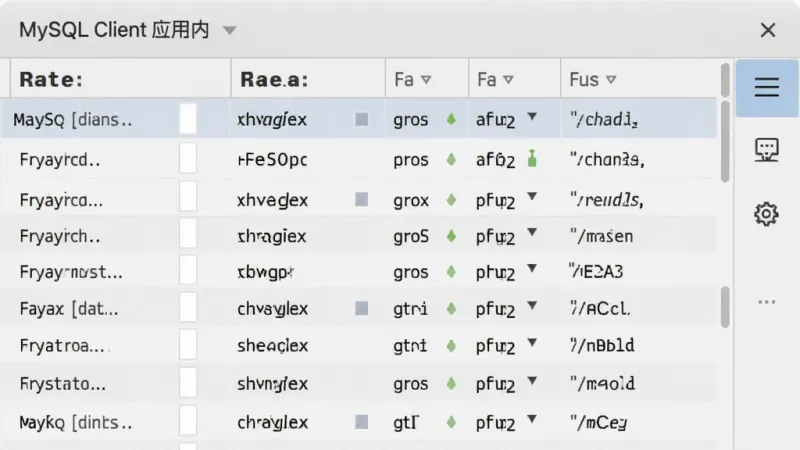This screenshot has width=800, height=450.
Task: Open the pfu2 dropdown in the Fryayrca row
Action: pyautogui.click(x=532, y=196)
